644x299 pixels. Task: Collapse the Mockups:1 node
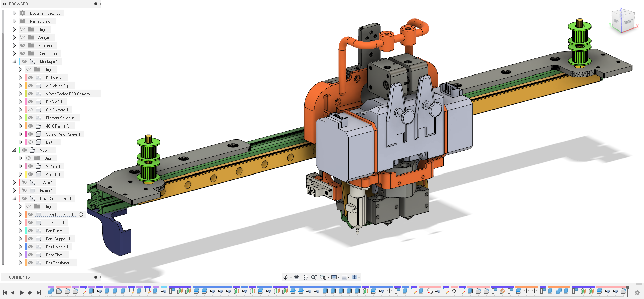[x=14, y=61]
